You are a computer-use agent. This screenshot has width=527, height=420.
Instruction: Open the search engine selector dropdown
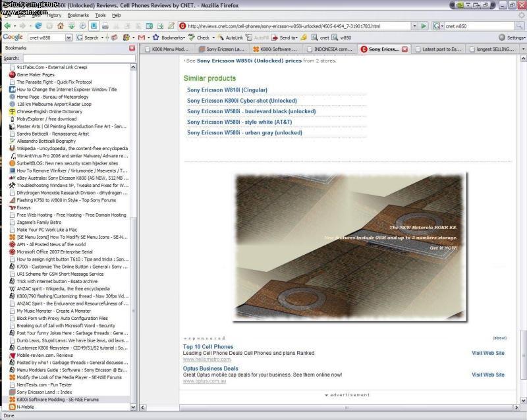click(437, 26)
